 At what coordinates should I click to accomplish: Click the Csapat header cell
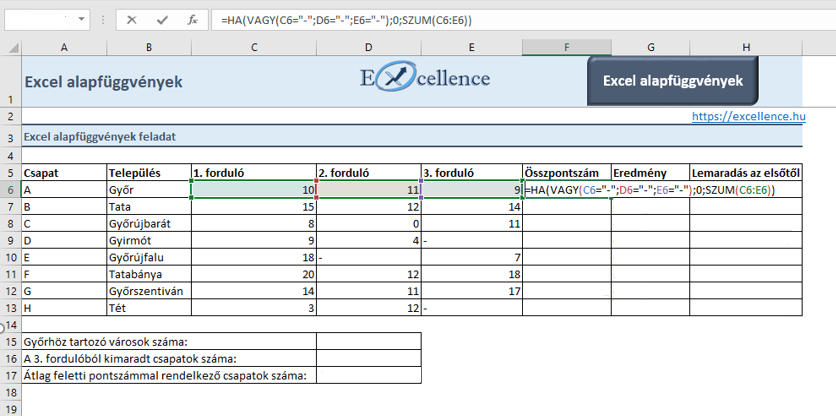[x=65, y=173]
